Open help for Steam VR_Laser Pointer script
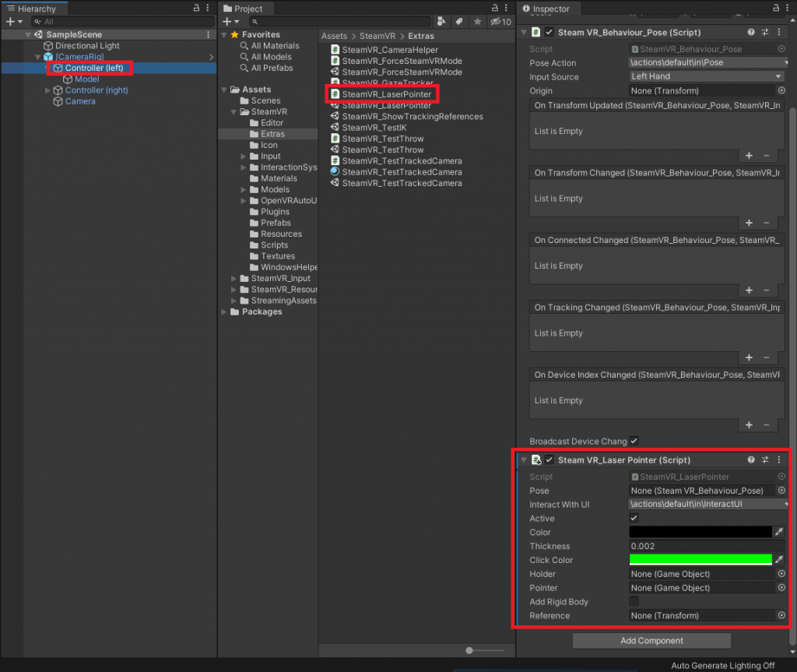 pyautogui.click(x=751, y=460)
